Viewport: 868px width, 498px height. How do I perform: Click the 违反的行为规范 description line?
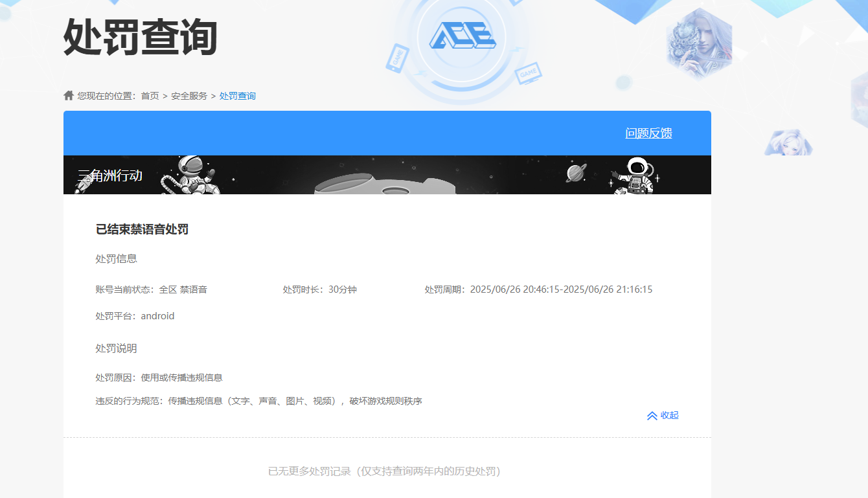click(258, 401)
